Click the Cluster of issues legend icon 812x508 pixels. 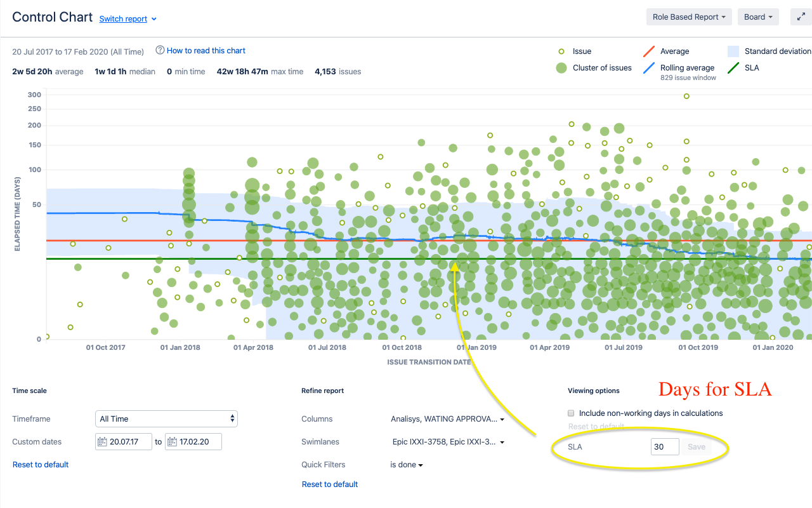pyautogui.click(x=561, y=68)
